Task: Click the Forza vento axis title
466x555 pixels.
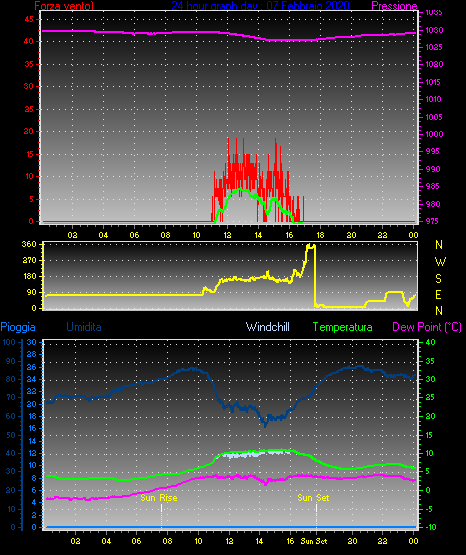Action: (64, 6)
